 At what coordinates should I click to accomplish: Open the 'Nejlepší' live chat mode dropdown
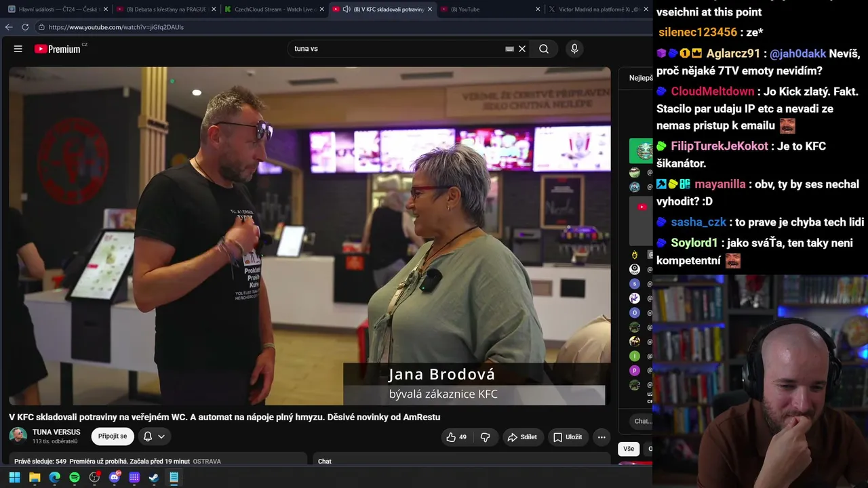click(641, 78)
